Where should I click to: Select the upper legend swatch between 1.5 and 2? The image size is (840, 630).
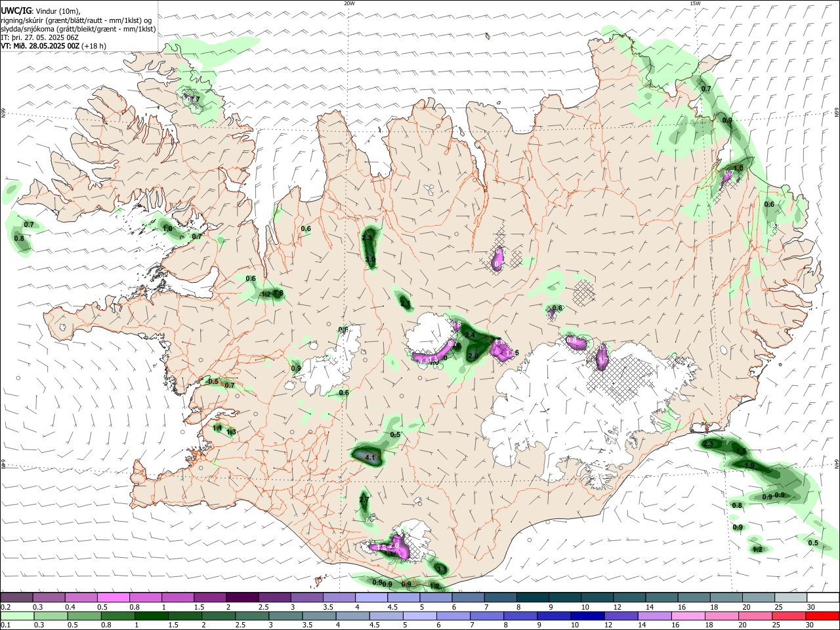pyautogui.click(x=210, y=598)
